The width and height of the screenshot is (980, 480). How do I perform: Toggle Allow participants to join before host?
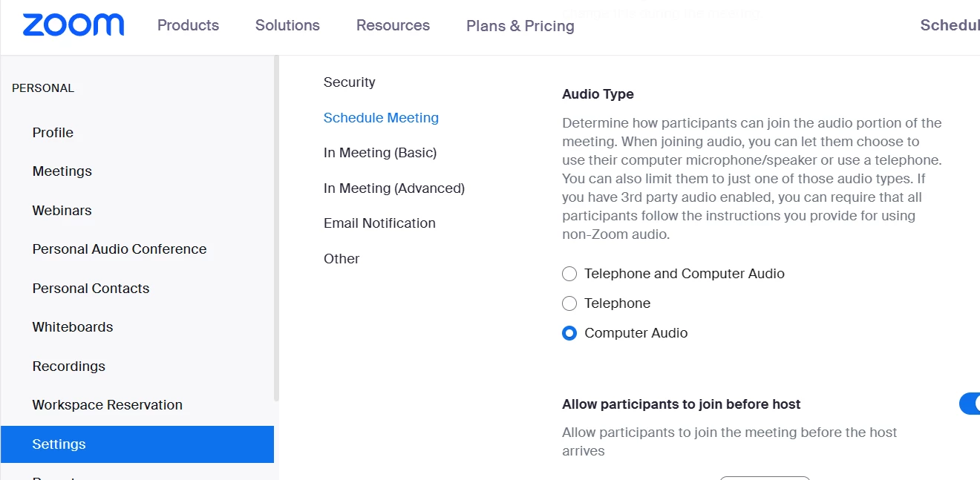point(970,404)
